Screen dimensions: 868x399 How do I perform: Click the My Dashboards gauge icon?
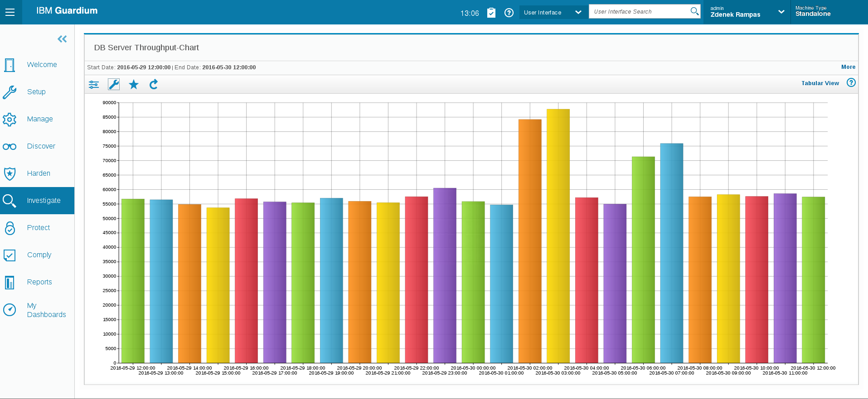10,310
